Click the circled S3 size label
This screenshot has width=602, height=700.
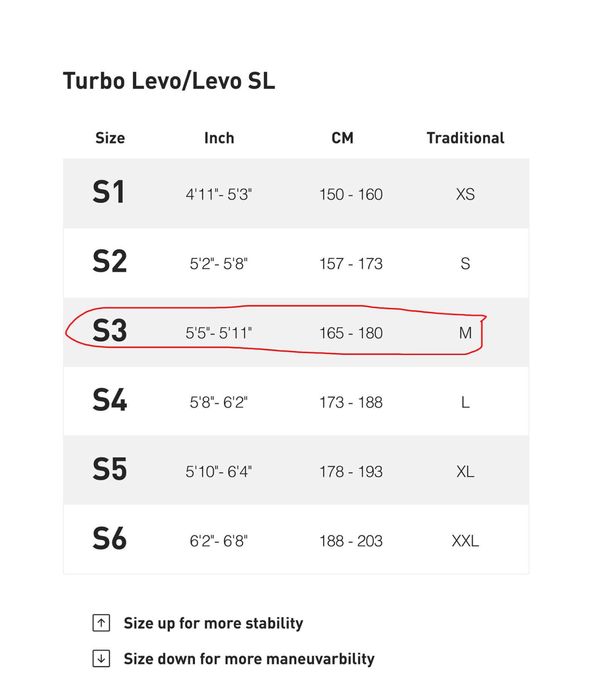point(109,332)
